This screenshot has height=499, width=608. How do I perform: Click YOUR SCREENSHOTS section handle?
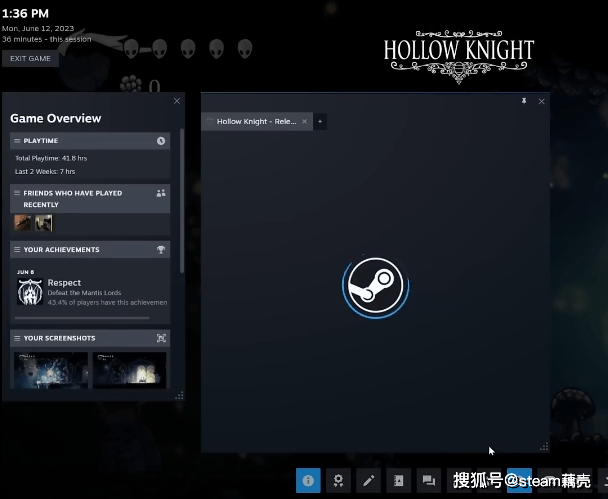click(17, 338)
